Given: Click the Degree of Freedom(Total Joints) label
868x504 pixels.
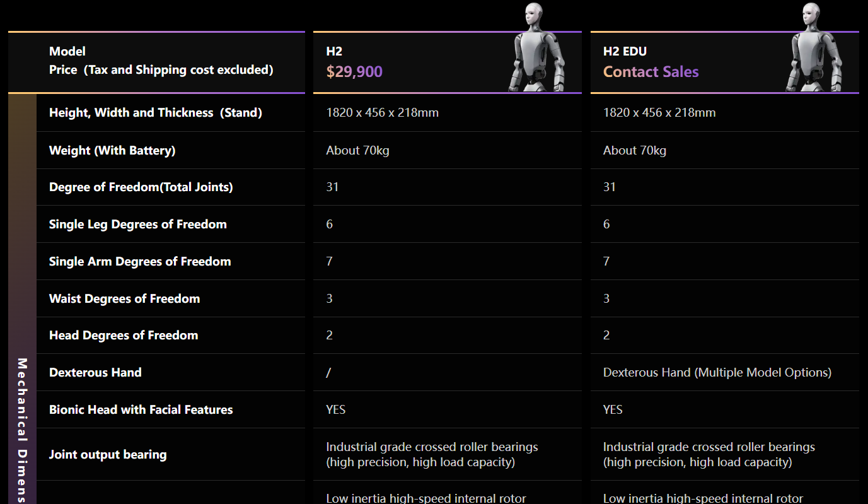Looking at the screenshot, I should [x=141, y=187].
